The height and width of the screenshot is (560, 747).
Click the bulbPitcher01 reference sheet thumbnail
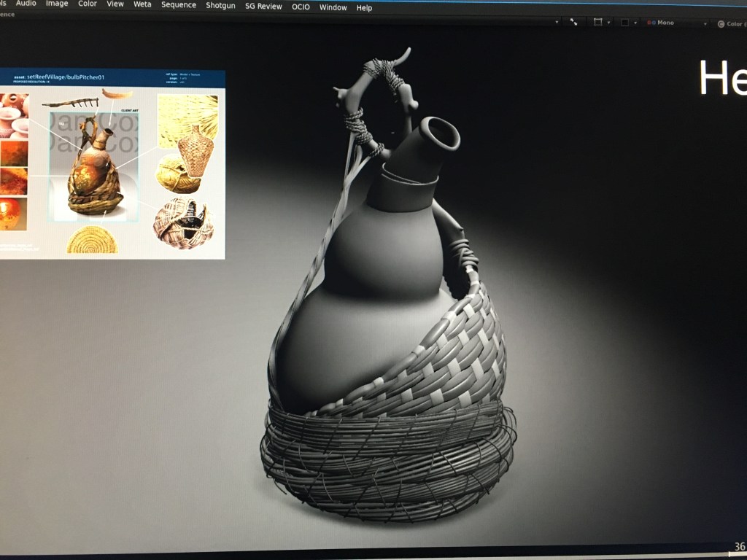coord(112,164)
